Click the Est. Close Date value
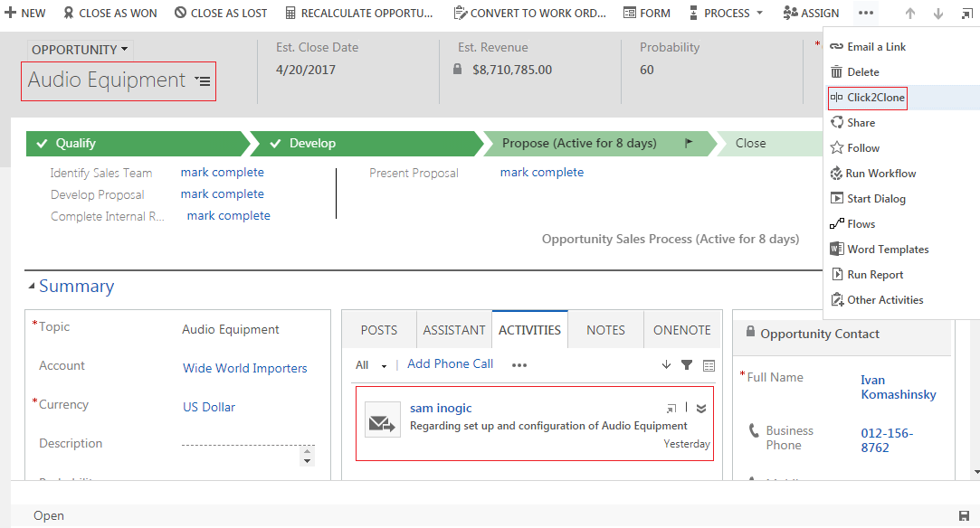Viewport: 980px width, 528px height. 306,70
